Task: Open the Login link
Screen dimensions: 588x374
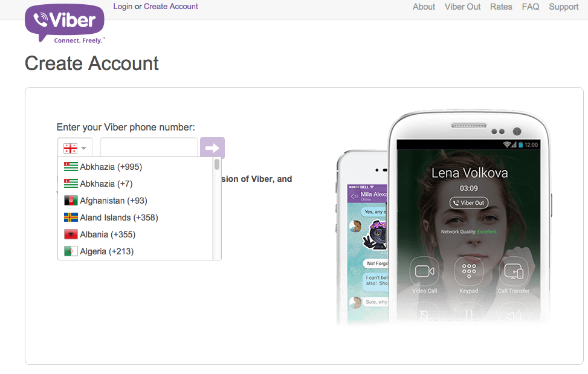Action: 123,7
